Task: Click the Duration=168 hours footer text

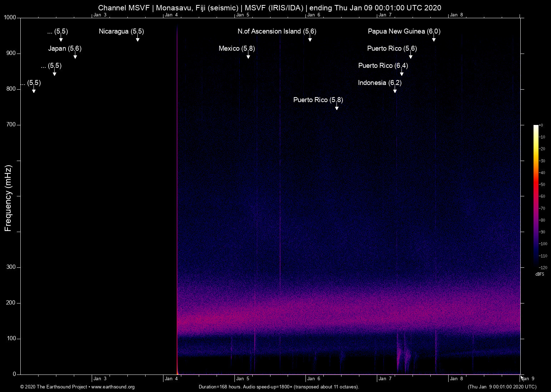Action: 279,387
